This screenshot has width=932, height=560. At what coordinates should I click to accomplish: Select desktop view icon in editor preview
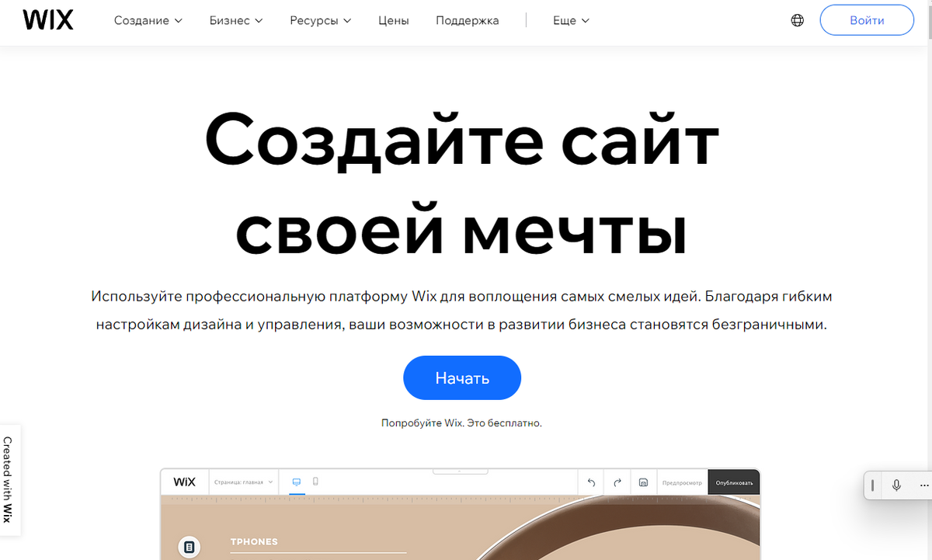click(296, 482)
